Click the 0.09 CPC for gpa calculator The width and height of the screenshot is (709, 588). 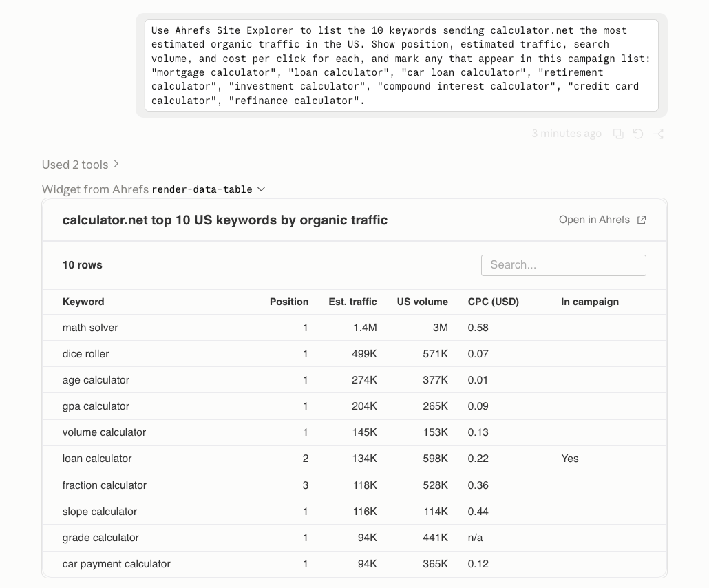pos(478,407)
